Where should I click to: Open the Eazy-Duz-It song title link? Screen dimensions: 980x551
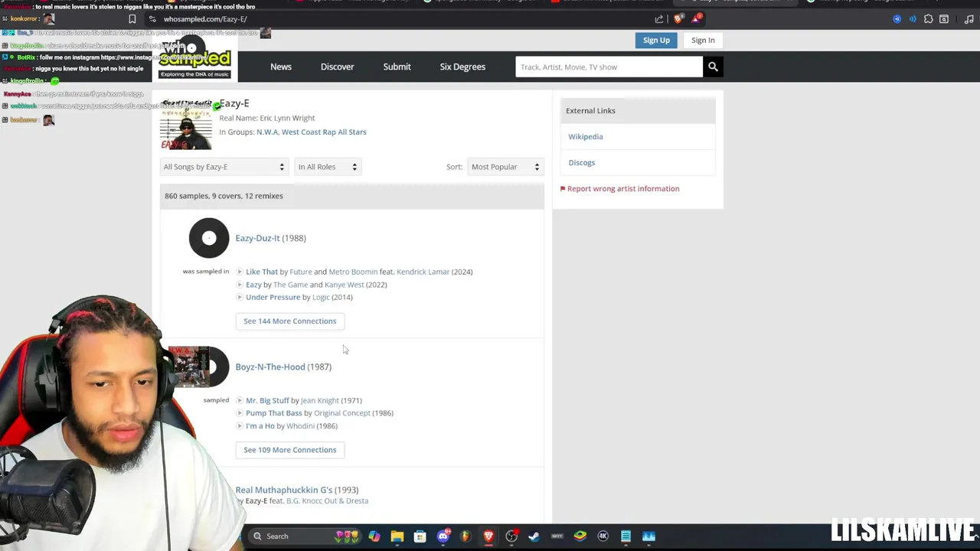tap(257, 238)
